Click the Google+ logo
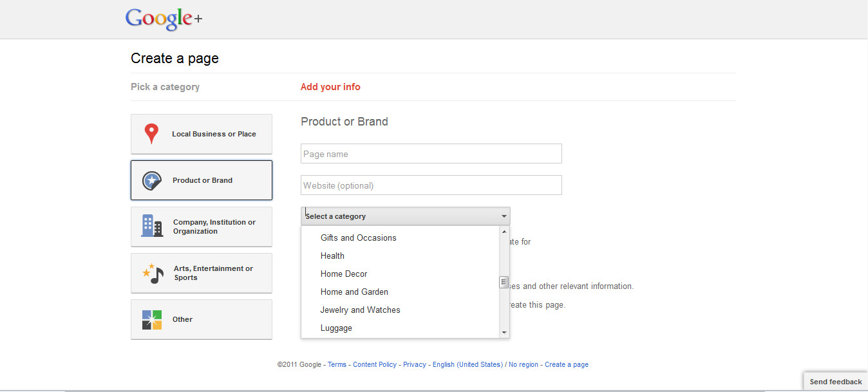The height and width of the screenshot is (392, 868). point(164,19)
